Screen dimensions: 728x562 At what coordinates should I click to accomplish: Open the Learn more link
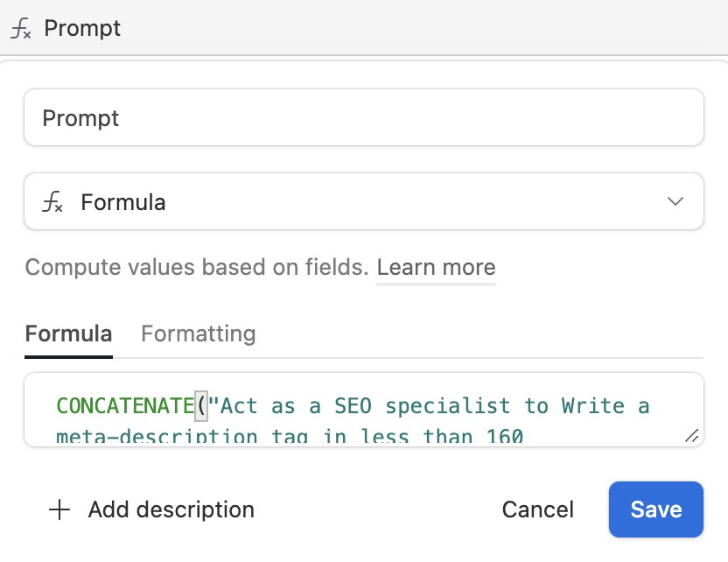tap(436, 267)
